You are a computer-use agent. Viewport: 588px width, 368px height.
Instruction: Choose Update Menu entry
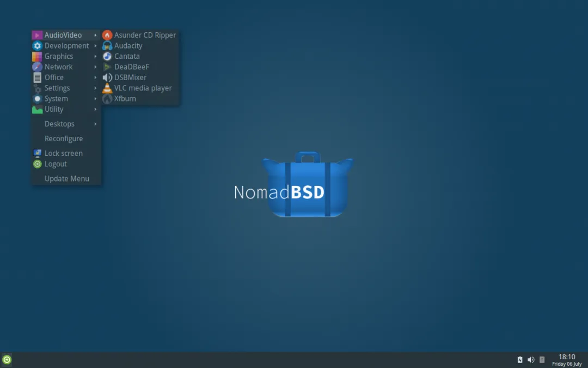[66, 179]
